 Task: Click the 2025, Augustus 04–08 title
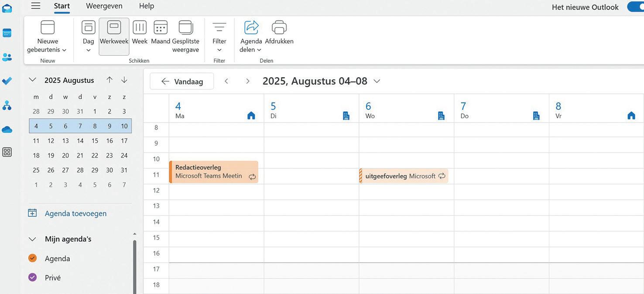pyautogui.click(x=315, y=81)
